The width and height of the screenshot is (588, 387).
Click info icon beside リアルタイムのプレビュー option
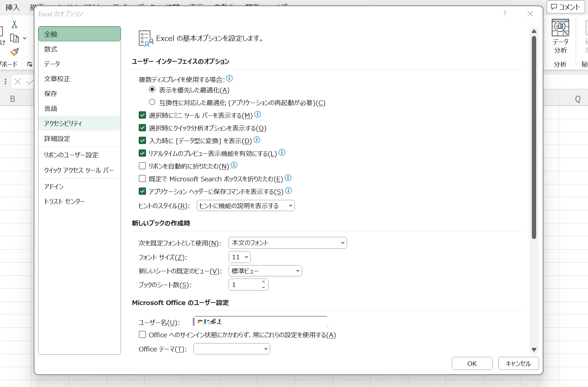[282, 153]
